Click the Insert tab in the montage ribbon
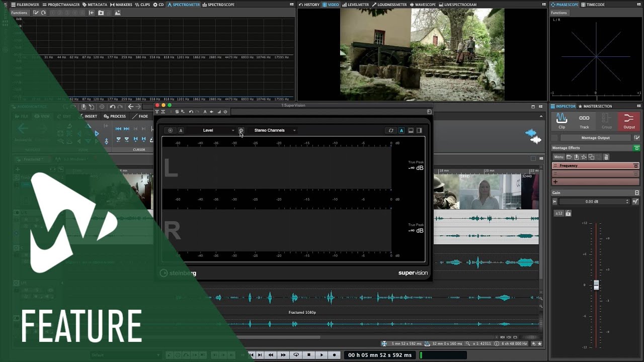The width and height of the screenshot is (644, 362). (88, 116)
